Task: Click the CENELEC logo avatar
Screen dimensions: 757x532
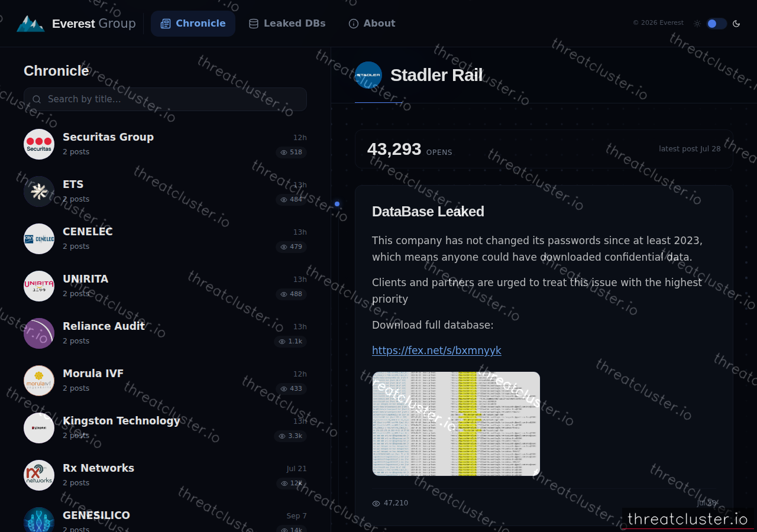Action: coord(39,239)
